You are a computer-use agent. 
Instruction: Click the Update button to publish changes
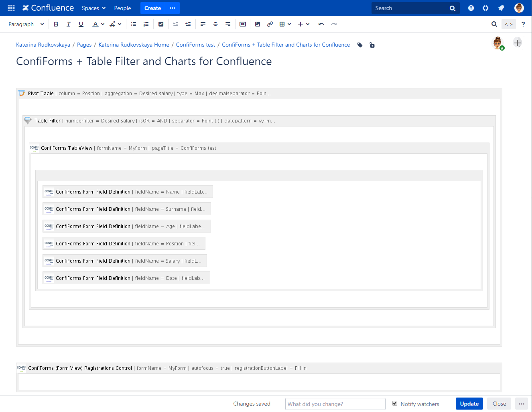pyautogui.click(x=469, y=404)
